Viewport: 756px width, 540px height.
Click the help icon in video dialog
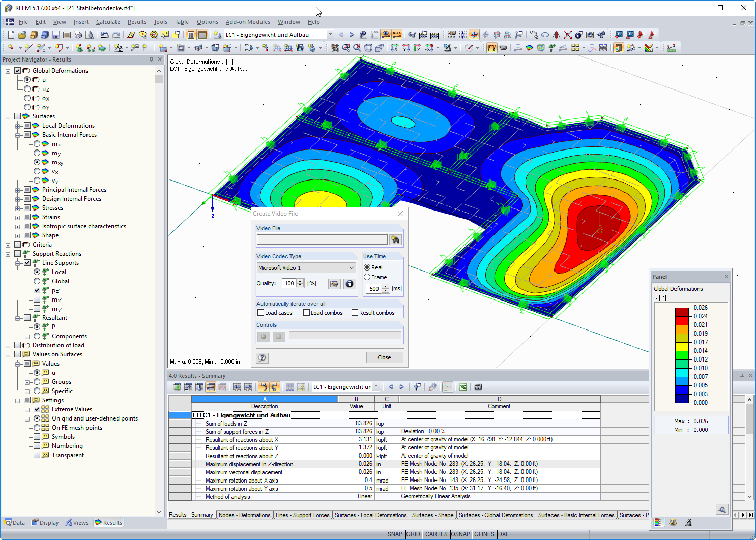pyautogui.click(x=262, y=357)
